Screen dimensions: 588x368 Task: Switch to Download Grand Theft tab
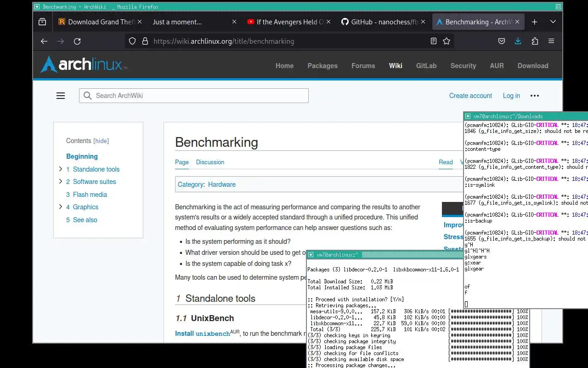pos(100,22)
